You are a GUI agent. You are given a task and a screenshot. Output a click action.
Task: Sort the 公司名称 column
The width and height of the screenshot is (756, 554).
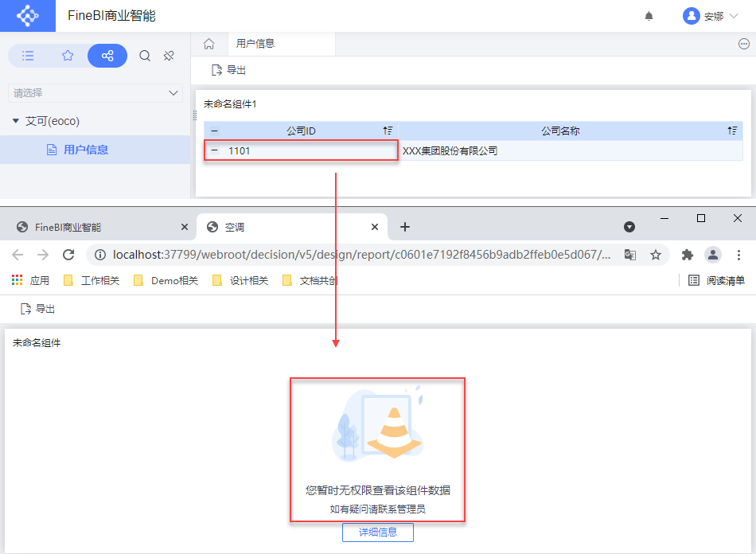pos(732,131)
